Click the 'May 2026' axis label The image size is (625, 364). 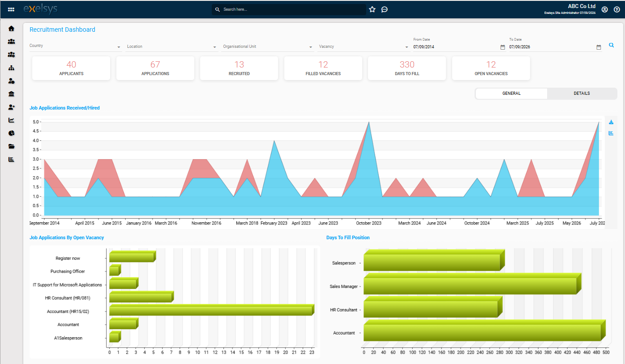(572, 223)
